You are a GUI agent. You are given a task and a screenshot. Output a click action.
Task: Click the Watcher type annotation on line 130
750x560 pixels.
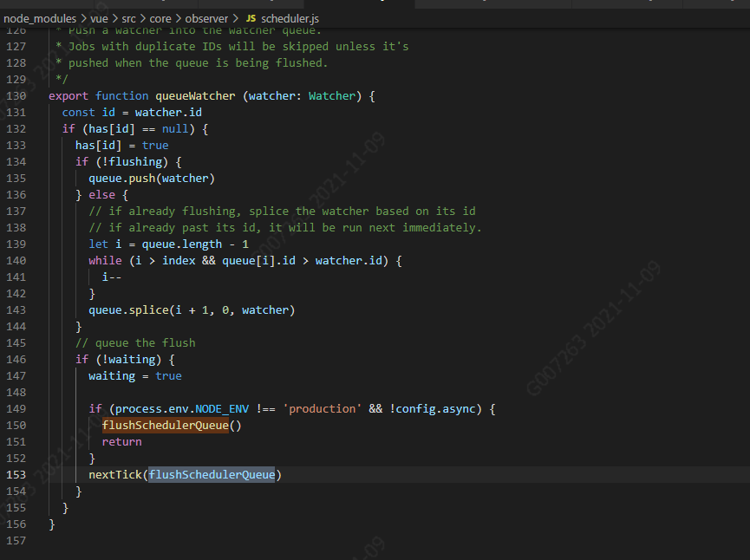point(332,95)
